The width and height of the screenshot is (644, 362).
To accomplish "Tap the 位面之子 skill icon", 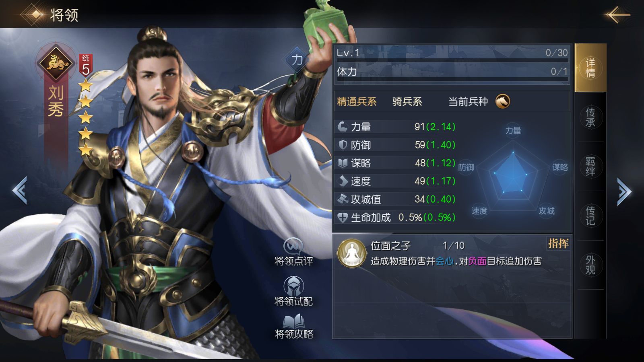I will (352, 253).
